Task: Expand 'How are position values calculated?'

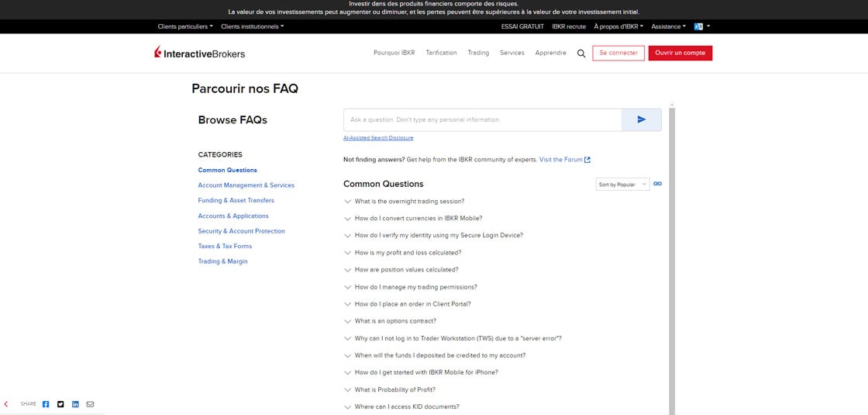Action: [x=401, y=270]
